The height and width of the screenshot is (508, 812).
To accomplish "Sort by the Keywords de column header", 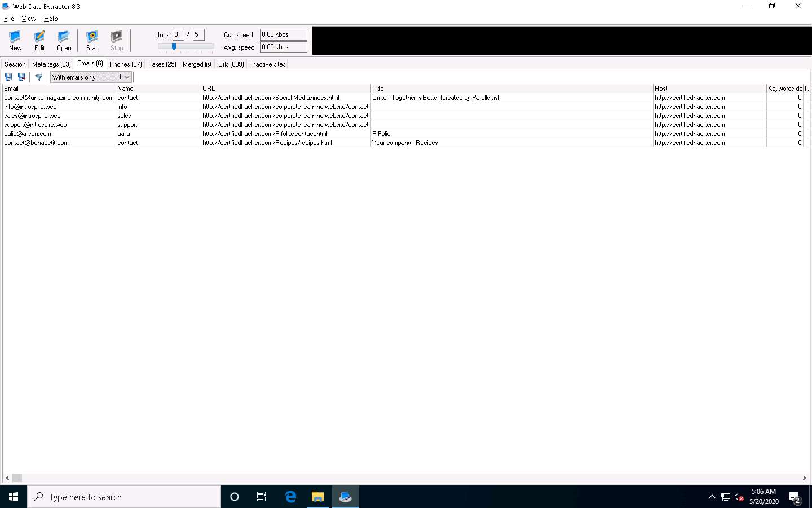I will (785, 89).
